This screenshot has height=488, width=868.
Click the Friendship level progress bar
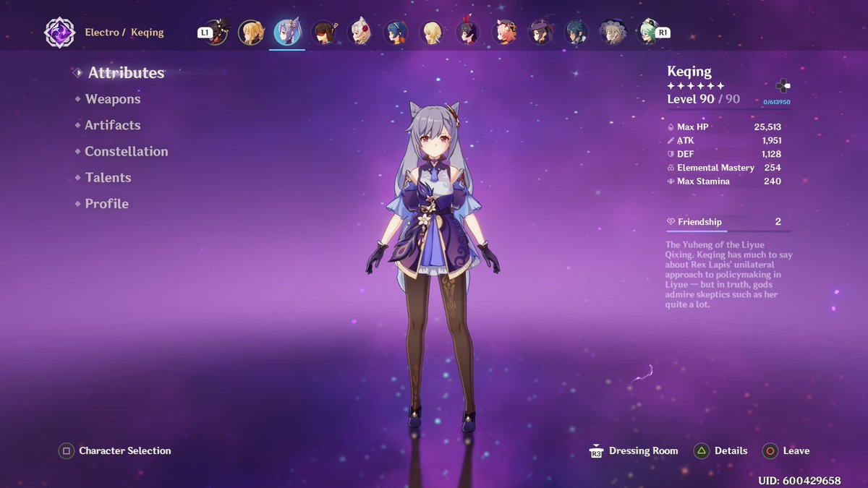click(x=728, y=231)
